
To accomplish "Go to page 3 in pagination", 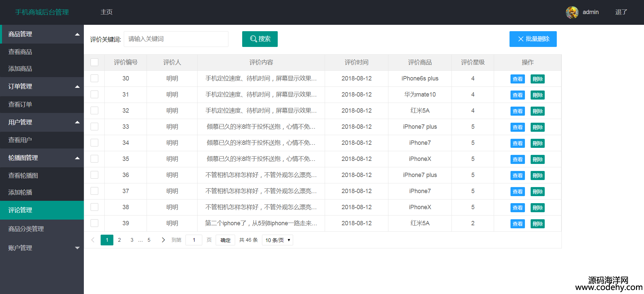I will coord(132,240).
